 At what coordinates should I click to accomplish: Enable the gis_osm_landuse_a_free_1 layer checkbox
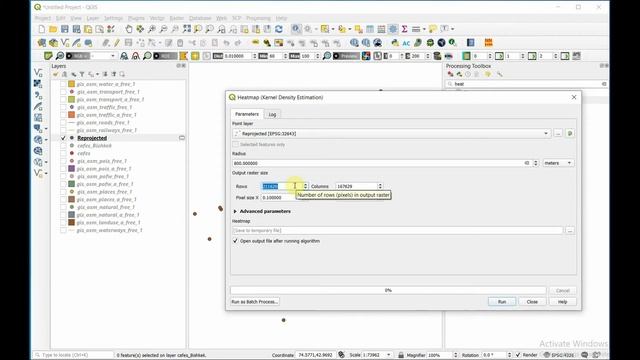click(x=63, y=222)
